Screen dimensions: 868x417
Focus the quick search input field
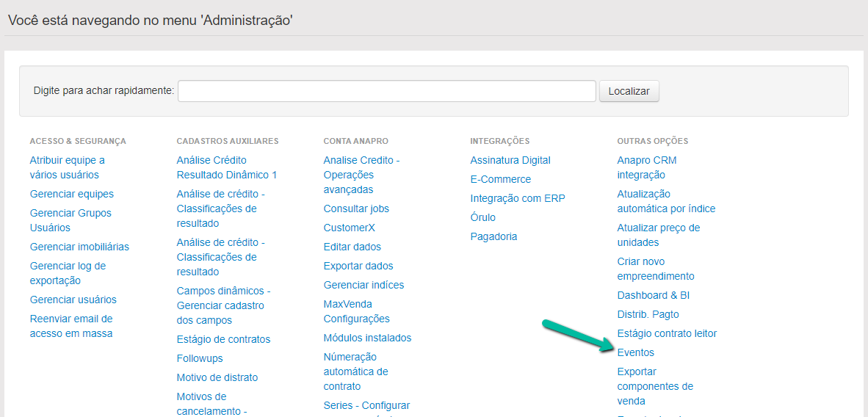pos(386,91)
